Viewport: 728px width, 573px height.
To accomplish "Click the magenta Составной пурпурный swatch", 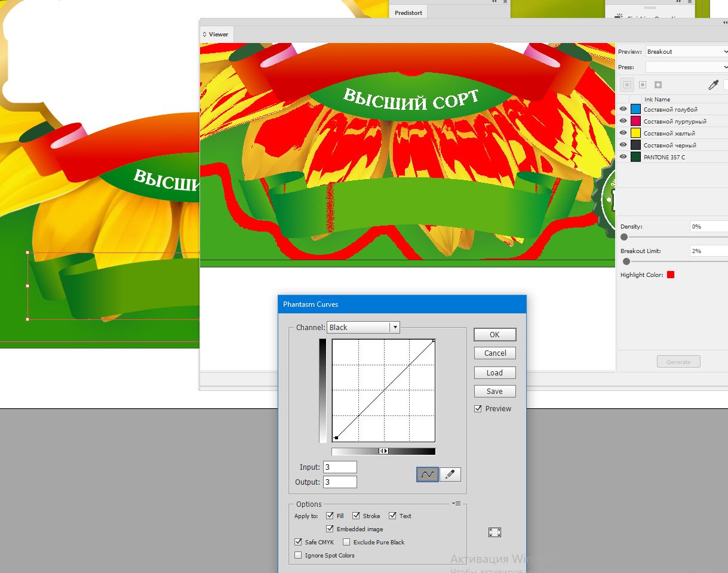I will tap(635, 121).
